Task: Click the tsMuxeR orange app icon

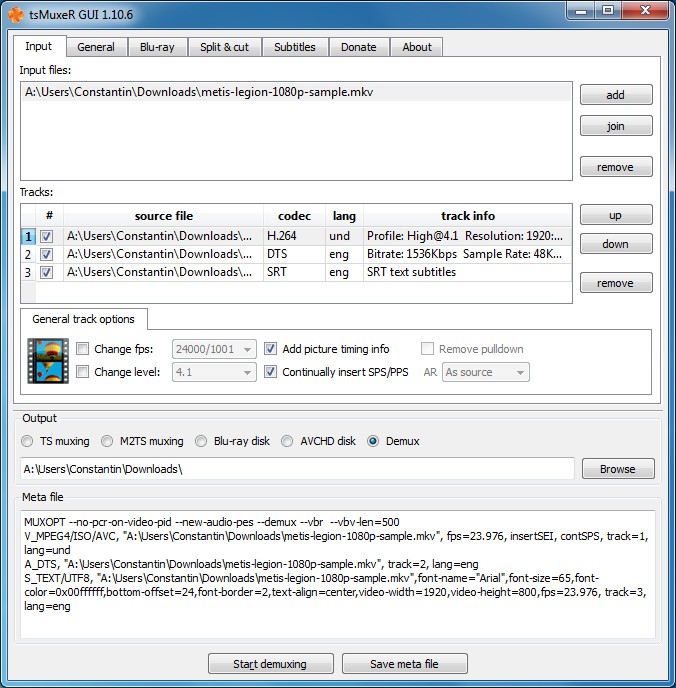Action: pos(16,14)
